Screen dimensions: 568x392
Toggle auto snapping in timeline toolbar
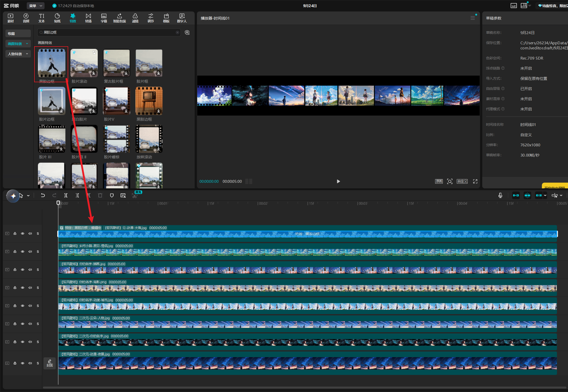(x=527, y=195)
